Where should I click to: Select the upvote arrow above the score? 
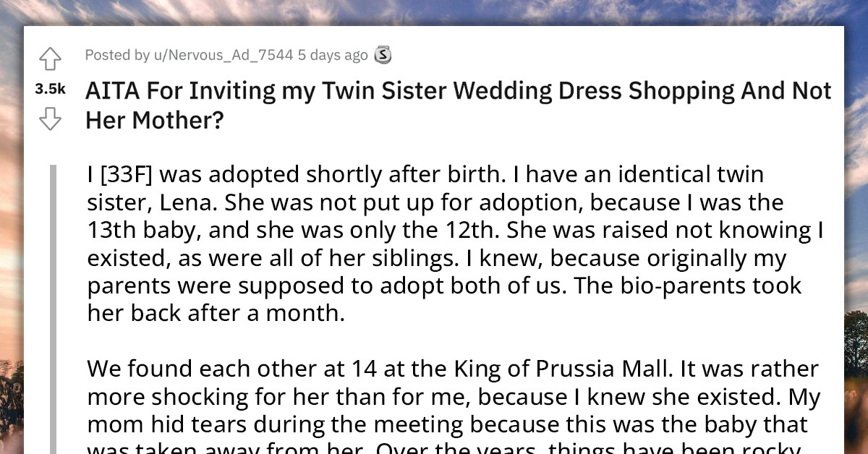50,59
